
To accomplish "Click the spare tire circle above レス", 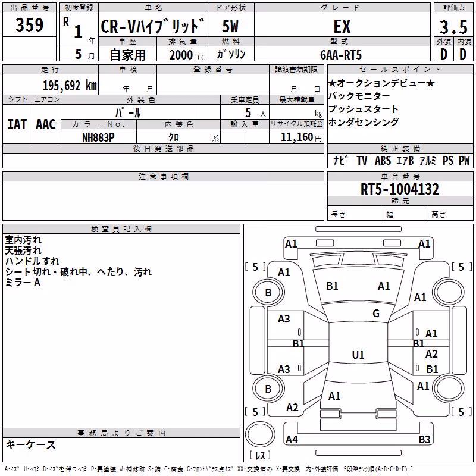I will 260,434.
